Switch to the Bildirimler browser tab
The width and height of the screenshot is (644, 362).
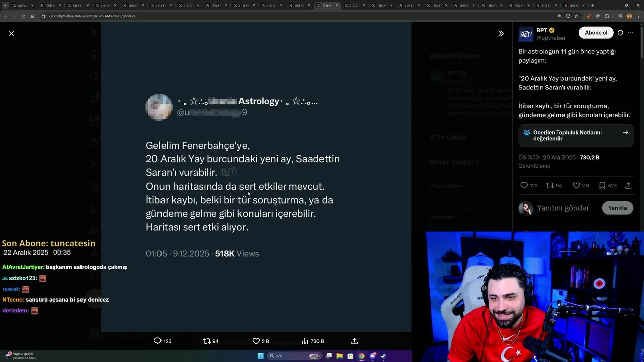pyautogui.click(x=50, y=5)
